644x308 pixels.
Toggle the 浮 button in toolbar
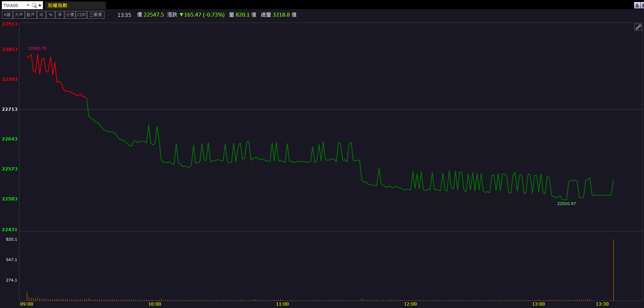(60, 15)
